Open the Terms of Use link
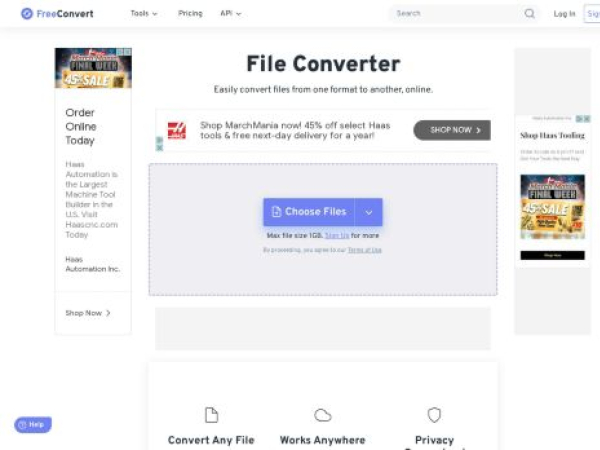This screenshot has width=600, height=450. (x=365, y=250)
